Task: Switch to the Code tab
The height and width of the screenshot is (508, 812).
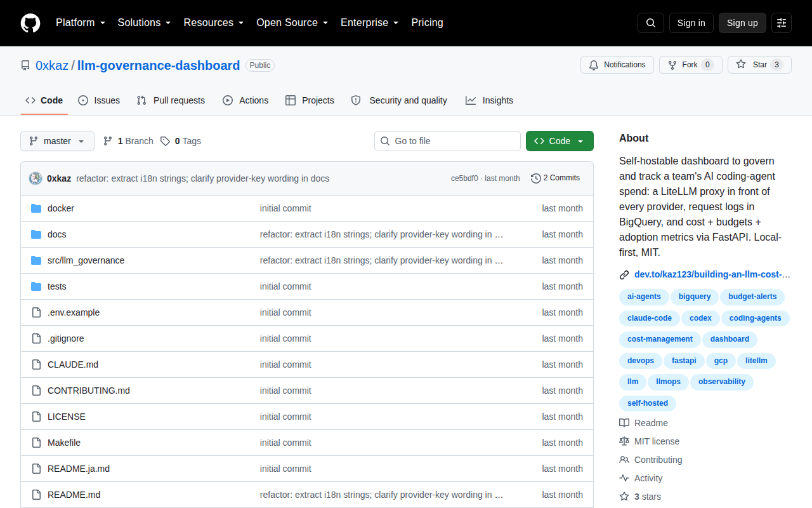Action: 44,100
